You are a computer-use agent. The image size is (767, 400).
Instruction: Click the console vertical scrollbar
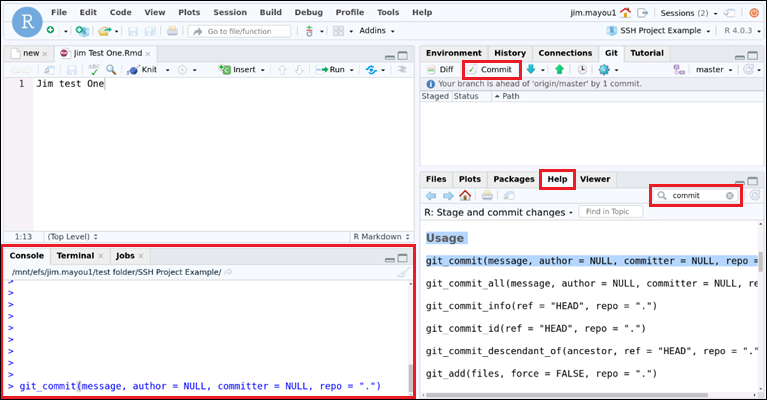coord(410,377)
